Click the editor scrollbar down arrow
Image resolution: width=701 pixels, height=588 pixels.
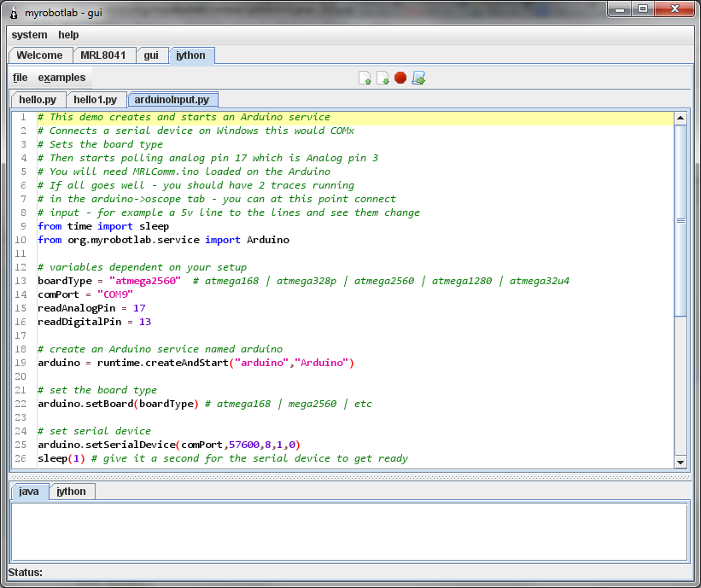[681, 463]
